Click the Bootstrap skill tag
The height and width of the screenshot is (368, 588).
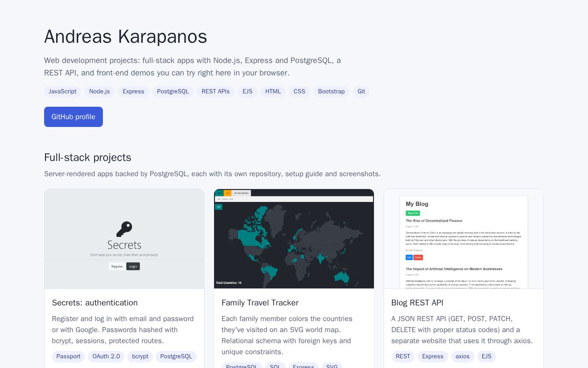(x=331, y=92)
